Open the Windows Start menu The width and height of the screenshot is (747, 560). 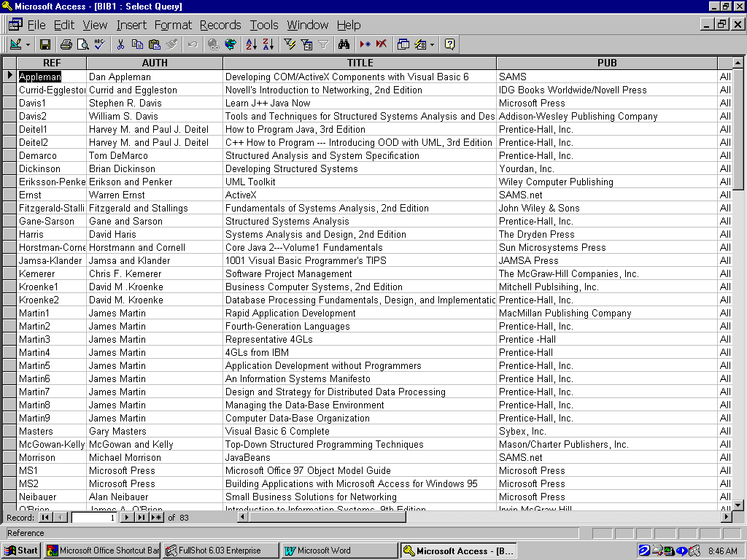tap(21, 551)
